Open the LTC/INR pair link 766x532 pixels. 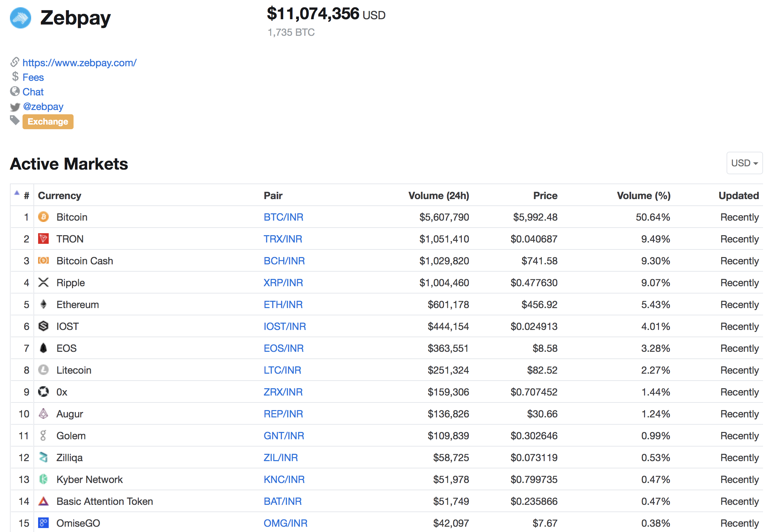click(x=282, y=370)
